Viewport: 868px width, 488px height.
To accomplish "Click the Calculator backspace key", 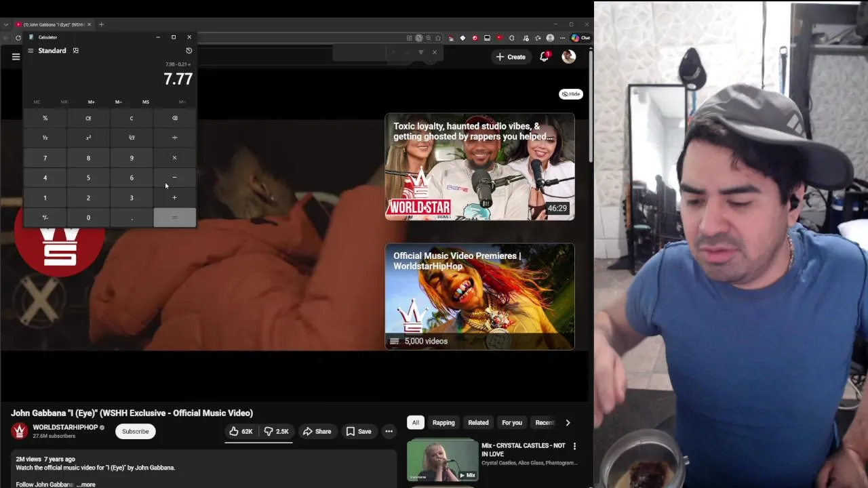I will tap(174, 118).
